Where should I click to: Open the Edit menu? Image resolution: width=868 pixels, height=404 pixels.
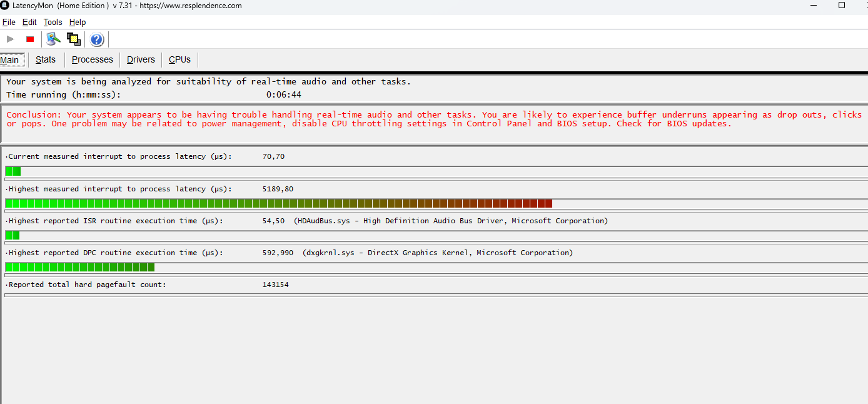click(29, 22)
